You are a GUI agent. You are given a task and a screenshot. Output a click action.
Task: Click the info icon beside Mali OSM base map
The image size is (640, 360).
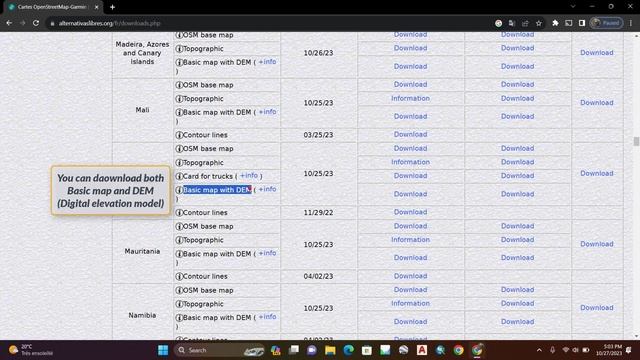click(179, 85)
